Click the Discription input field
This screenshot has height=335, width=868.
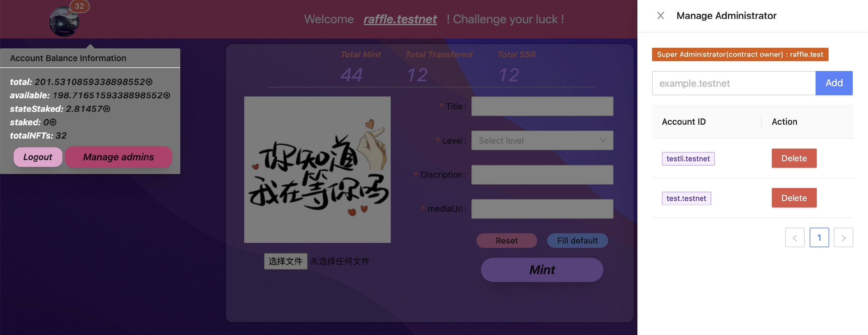click(x=542, y=175)
